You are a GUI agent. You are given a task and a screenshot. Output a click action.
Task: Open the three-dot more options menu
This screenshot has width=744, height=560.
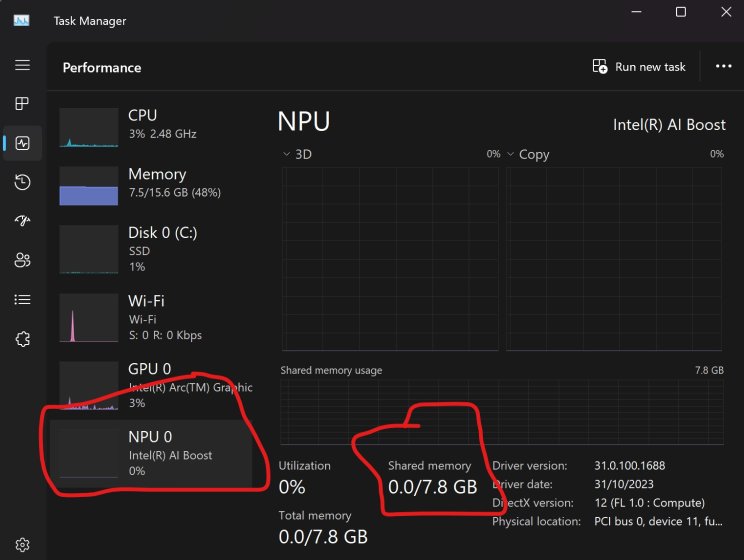(x=723, y=67)
